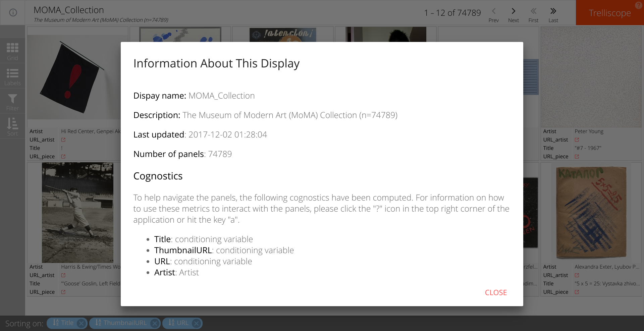Click the 'Description' line in the dialog
The image size is (644, 331).
coord(265,115)
